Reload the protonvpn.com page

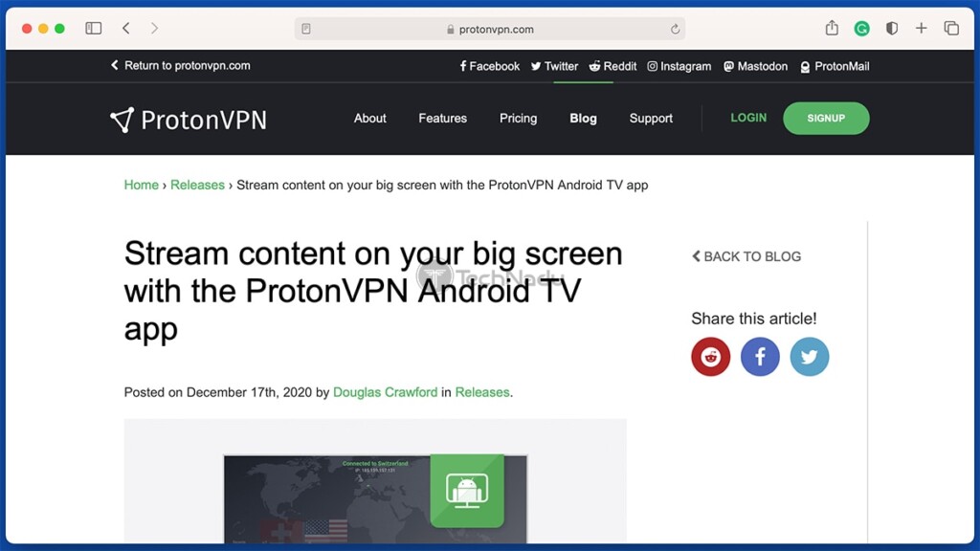(x=675, y=29)
